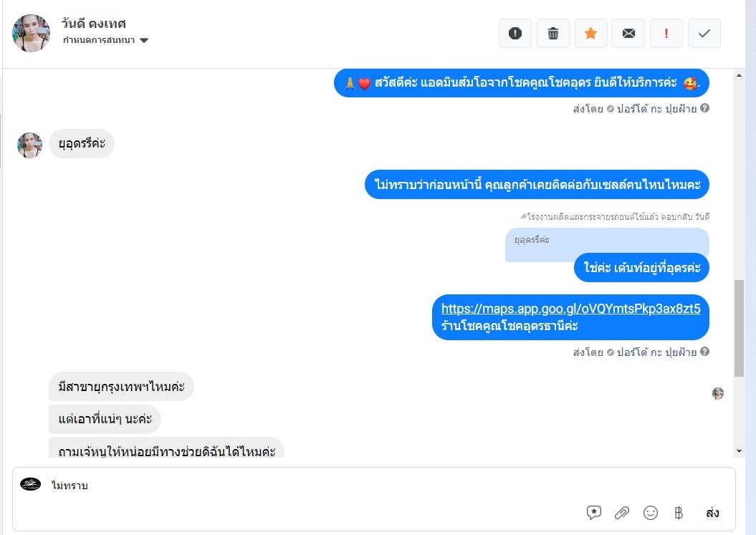Open saved replies speech bubble icon
This screenshot has height=535, width=756.
(x=593, y=512)
